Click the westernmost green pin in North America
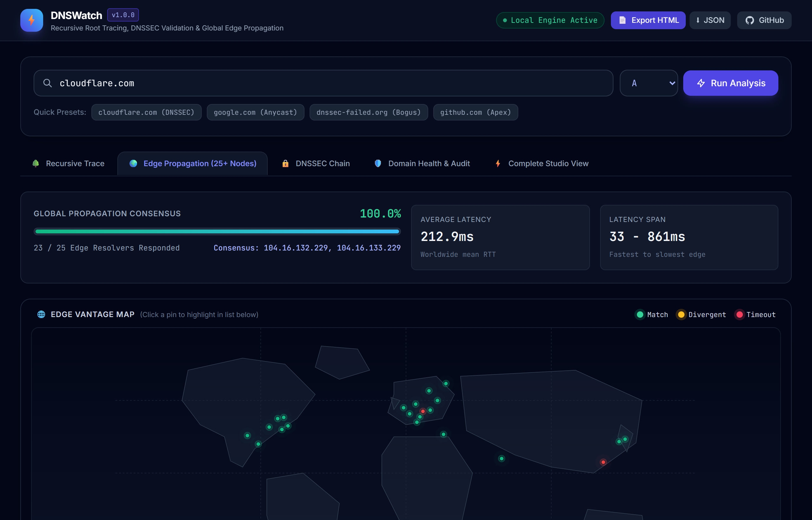This screenshot has width=812, height=520. [x=247, y=436]
